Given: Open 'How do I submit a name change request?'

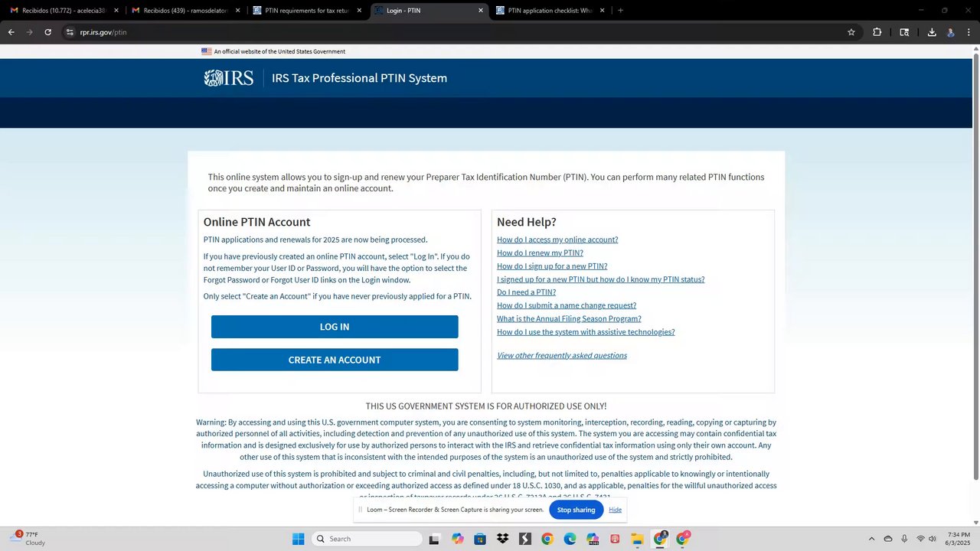Looking at the screenshot, I should (x=567, y=305).
